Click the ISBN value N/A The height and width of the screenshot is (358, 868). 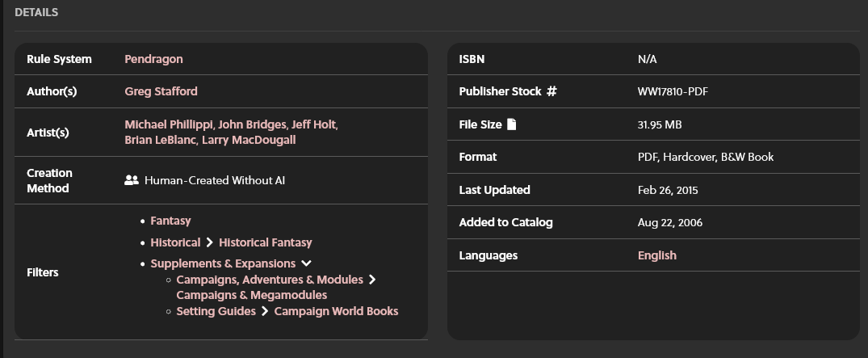647,59
